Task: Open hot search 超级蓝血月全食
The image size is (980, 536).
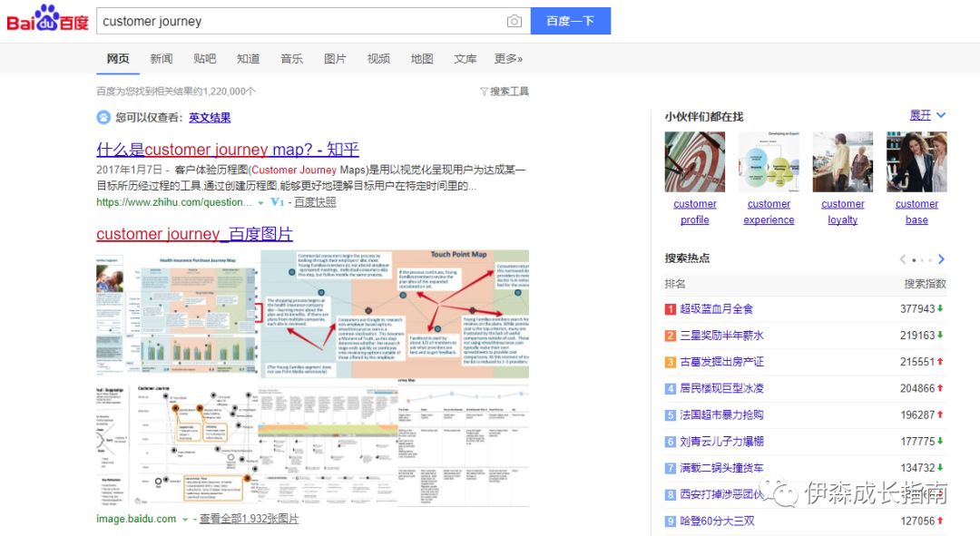Action: [x=716, y=308]
